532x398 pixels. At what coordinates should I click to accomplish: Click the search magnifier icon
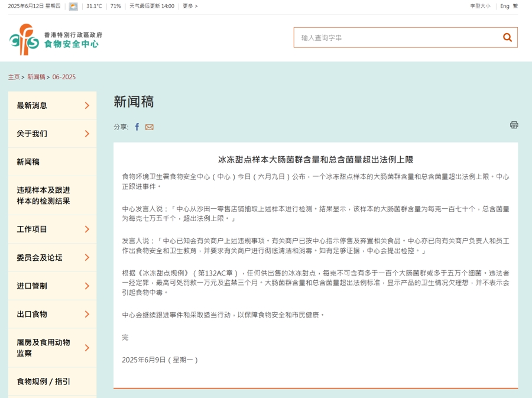507,37
